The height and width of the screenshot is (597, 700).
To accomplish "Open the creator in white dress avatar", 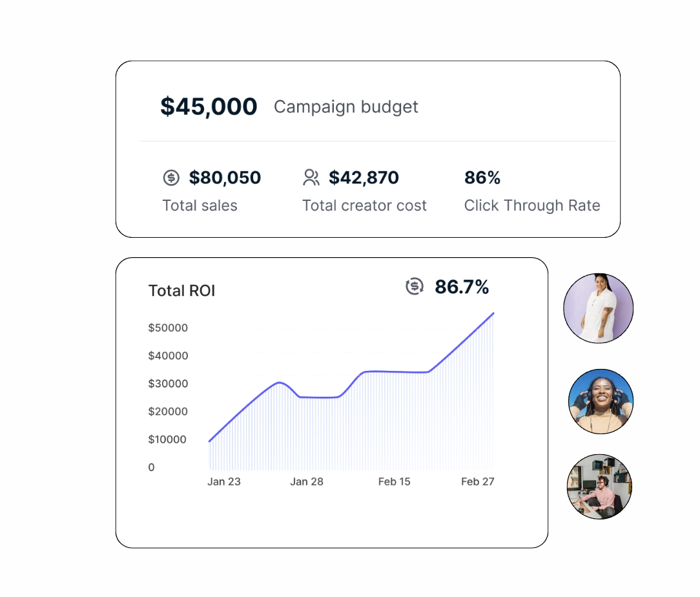I will click(598, 308).
